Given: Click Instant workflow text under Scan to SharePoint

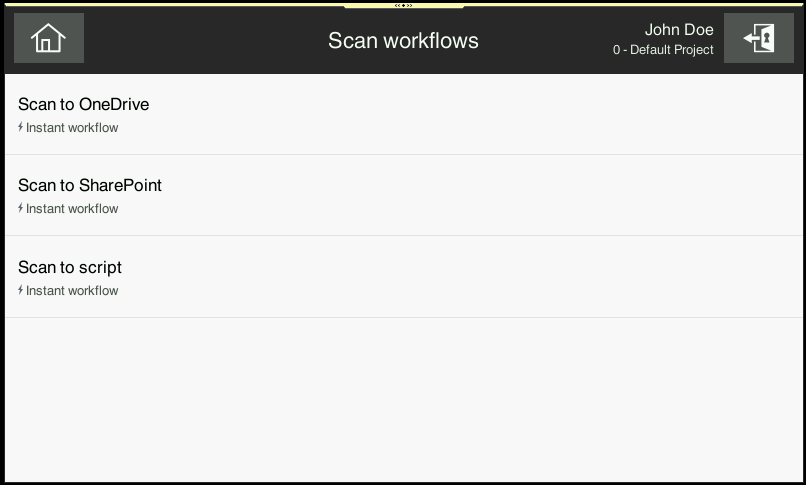Looking at the screenshot, I should [x=72, y=209].
